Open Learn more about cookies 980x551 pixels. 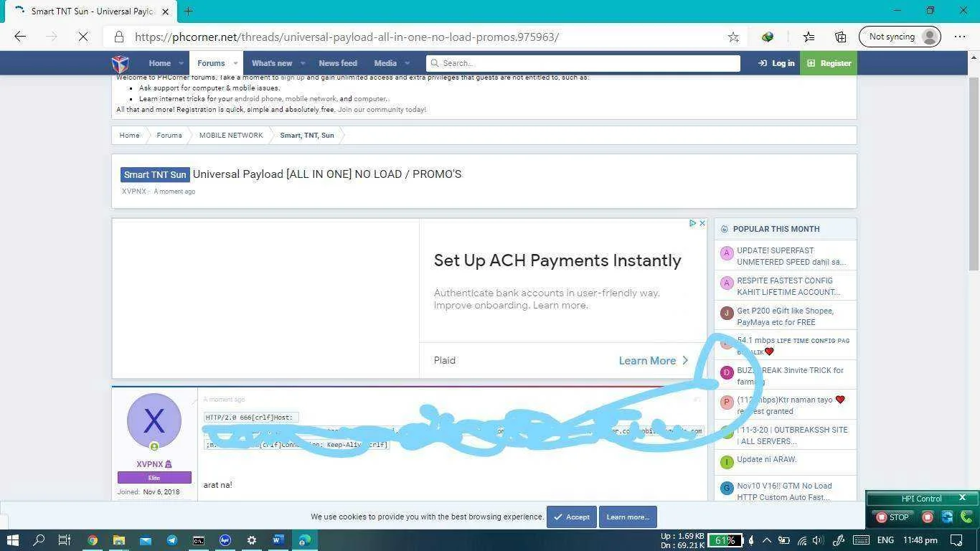point(628,517)
